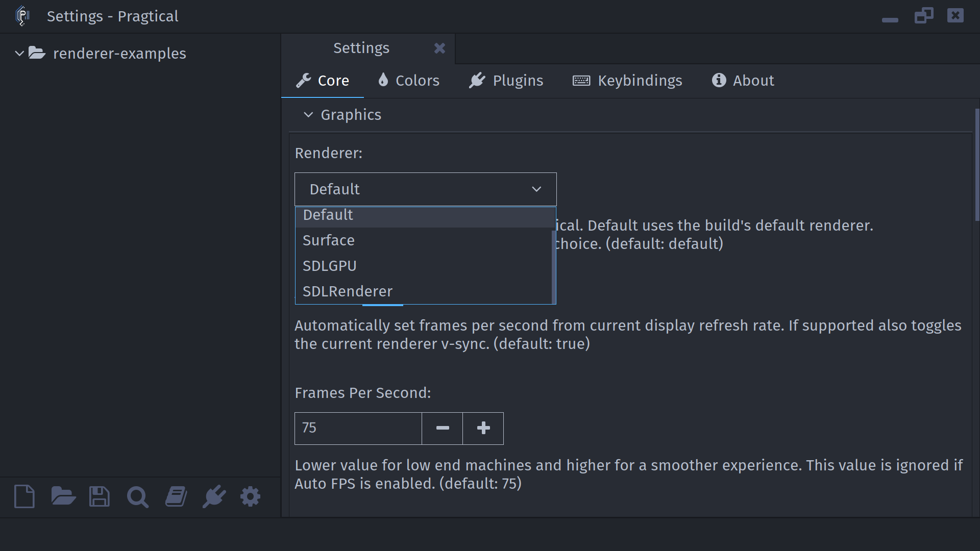Open the book icon in bottom toolbar
980x551 pixels.
click(176, 496)
